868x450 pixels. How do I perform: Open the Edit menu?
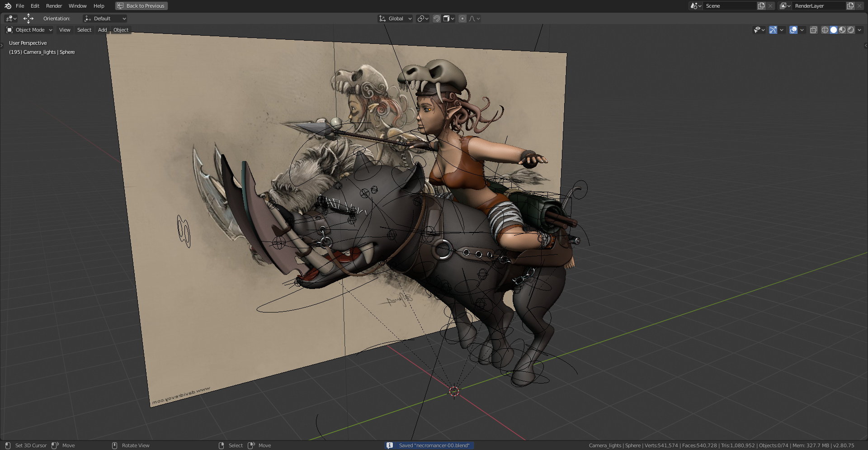[35, 6]
